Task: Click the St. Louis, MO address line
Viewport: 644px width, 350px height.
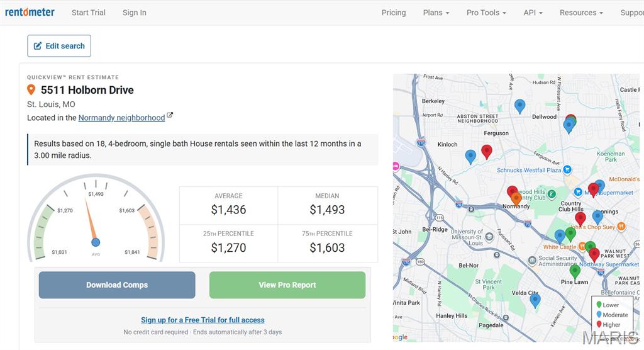Action: (x=51, y=104)
